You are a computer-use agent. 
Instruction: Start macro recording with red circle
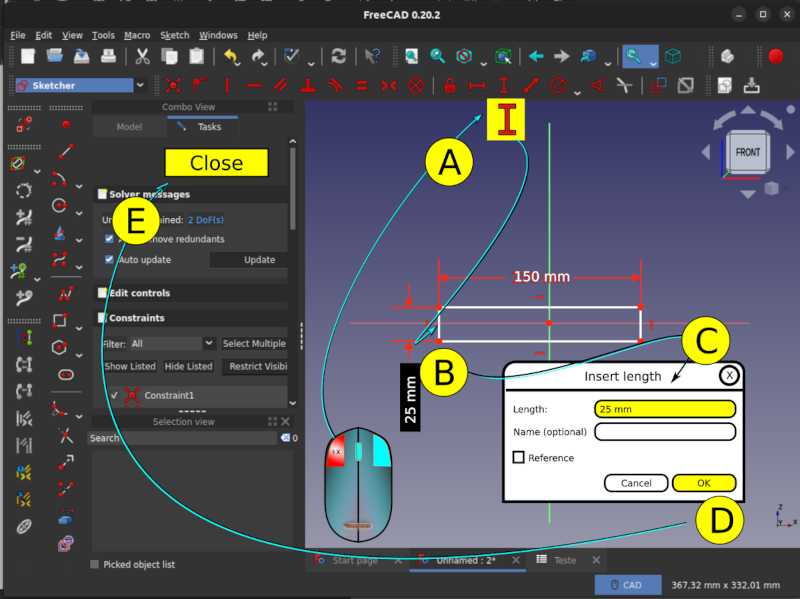[776, 56]
